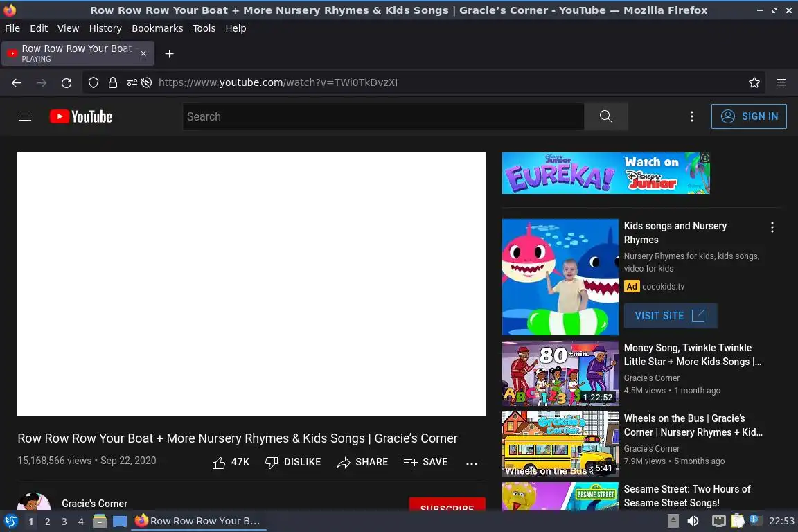Open the taskbar start menu icon

(x=10, y=522)
